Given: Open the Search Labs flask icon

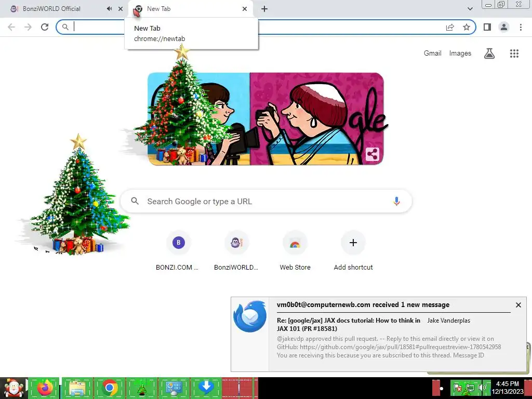Looking at the screenshot, I should [x=489, y=54].
